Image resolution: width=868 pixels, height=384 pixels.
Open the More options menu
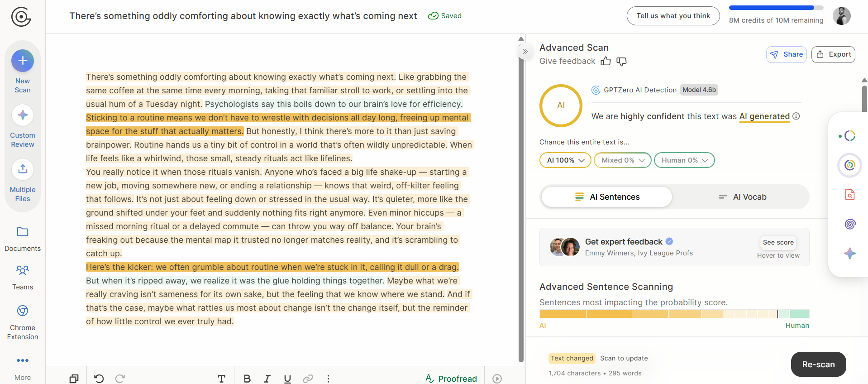point(23,368)
